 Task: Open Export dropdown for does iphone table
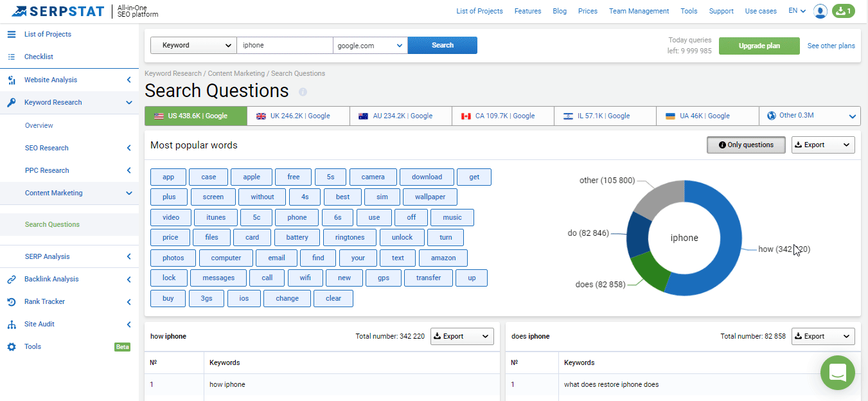(x=823, y=336)
